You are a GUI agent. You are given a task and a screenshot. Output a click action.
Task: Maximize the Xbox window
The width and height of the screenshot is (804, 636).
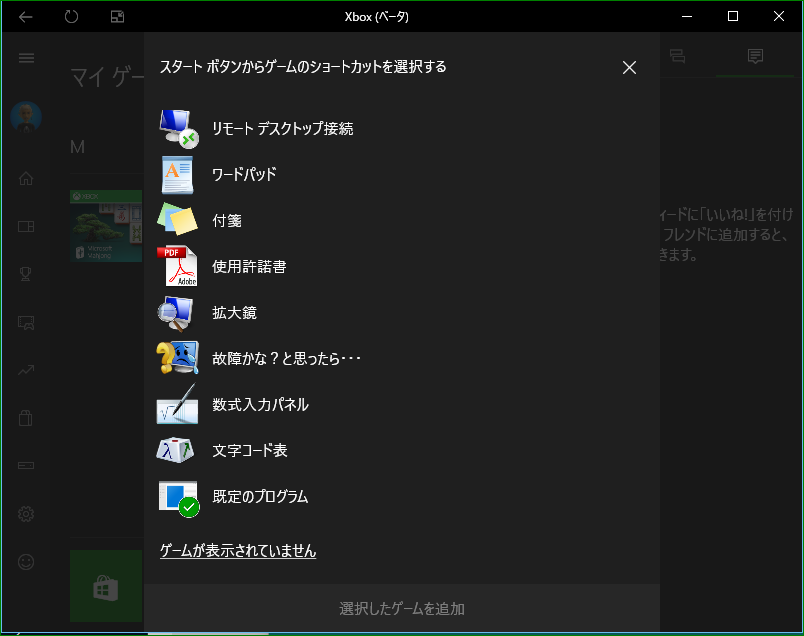(733, 16)
